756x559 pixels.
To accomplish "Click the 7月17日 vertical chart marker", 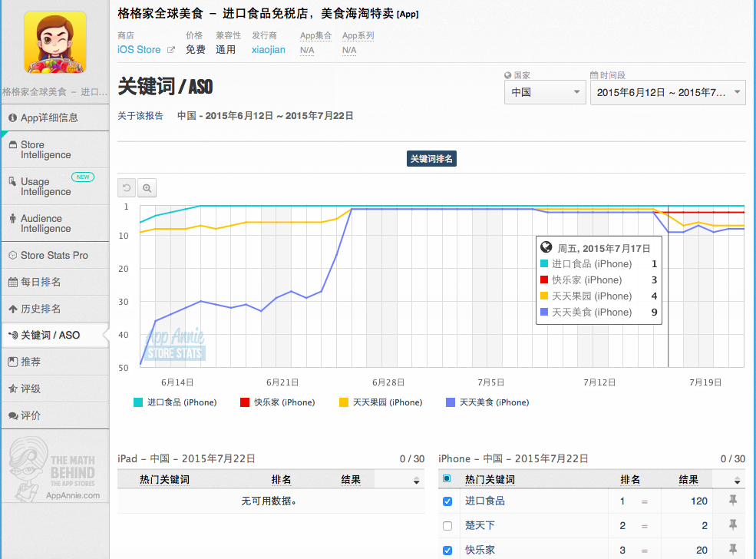I will (x=669, y=286).
